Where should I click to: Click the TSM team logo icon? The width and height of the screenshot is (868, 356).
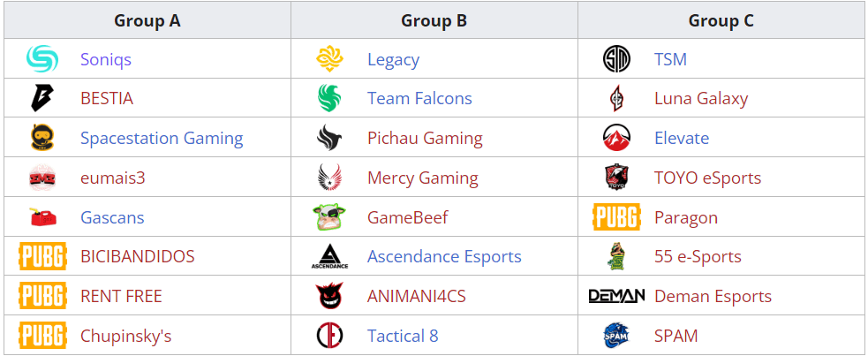click(616, 59)
